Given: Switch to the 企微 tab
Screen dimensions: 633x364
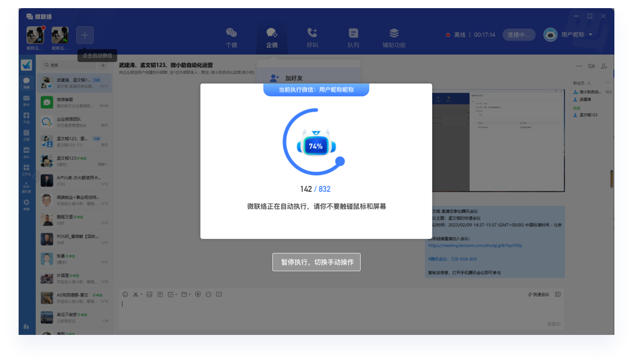Looking at the screenshot, I should 272,38.
